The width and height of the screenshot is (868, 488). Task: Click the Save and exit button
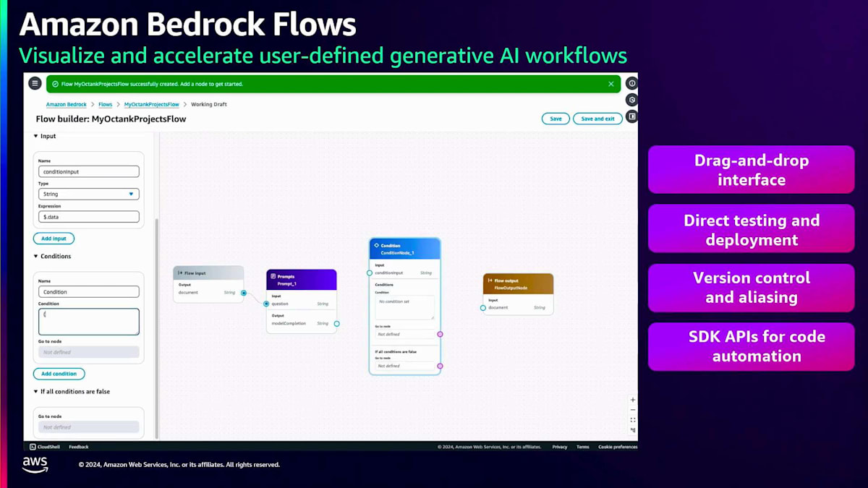(x=598, y=119)
